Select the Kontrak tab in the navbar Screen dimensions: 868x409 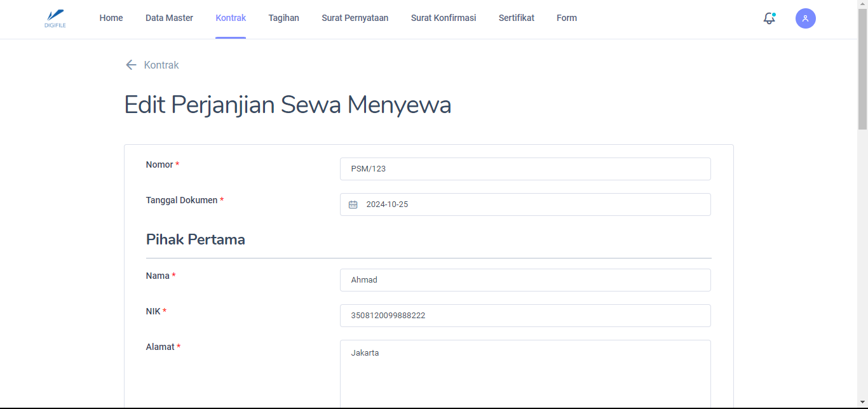pyautogui.click(x=231, y=18)
